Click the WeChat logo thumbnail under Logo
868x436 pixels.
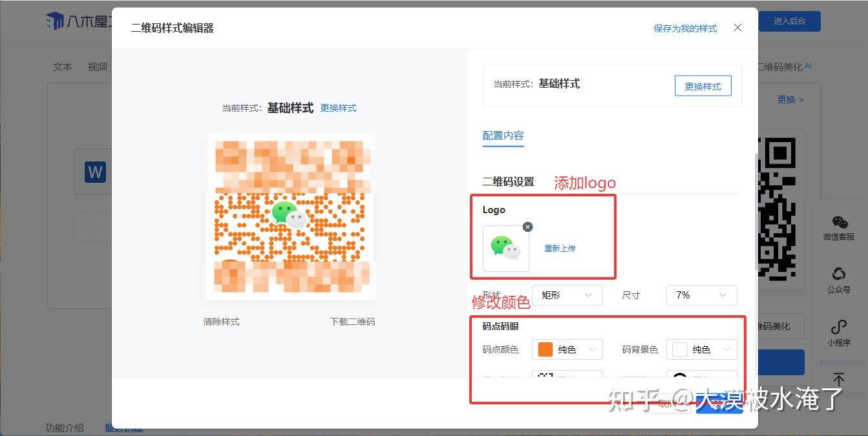pyautogui.click(x=506, y=249)
